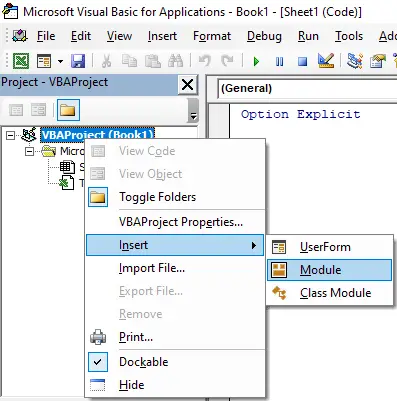Image resolution: width=397 pixels, height=401 pixels.
Task: Open the Debug menu
Action: coord(264,36)
